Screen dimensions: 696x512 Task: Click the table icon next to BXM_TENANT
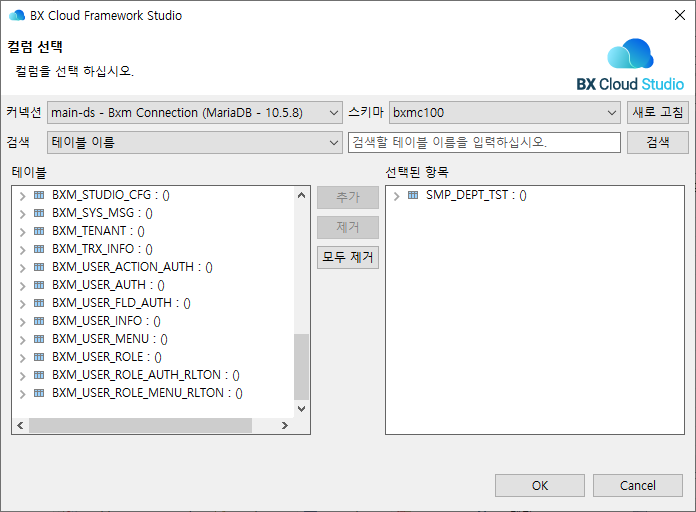coord(40,231)
